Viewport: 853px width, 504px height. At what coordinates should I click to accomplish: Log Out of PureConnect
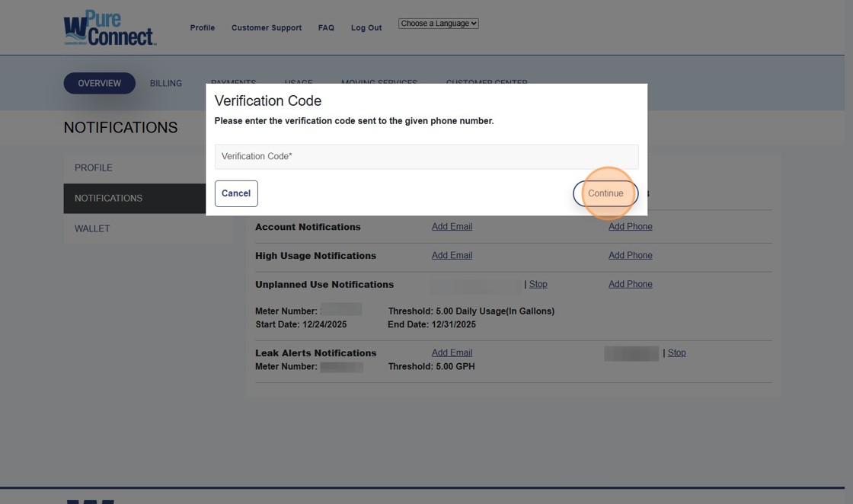click(x=366, y=27)
